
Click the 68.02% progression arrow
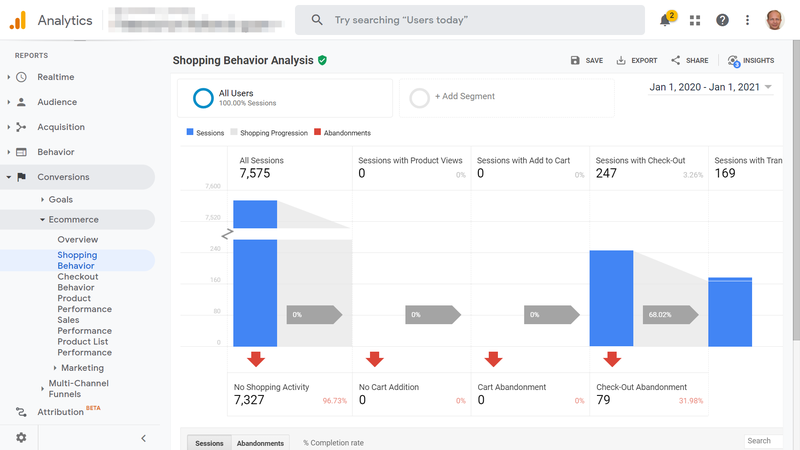coord(670,315)
